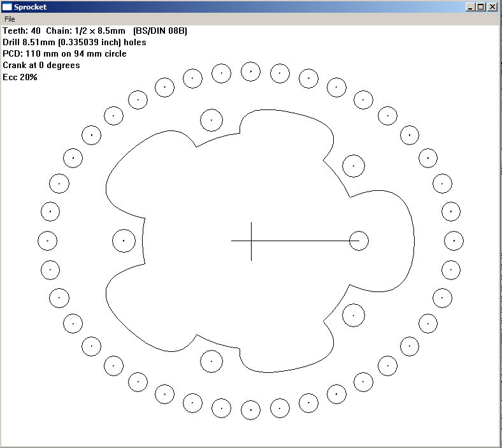Minimize the Sprocket window
This screenshot has height=448, width=502.
(x=470, y=7)
